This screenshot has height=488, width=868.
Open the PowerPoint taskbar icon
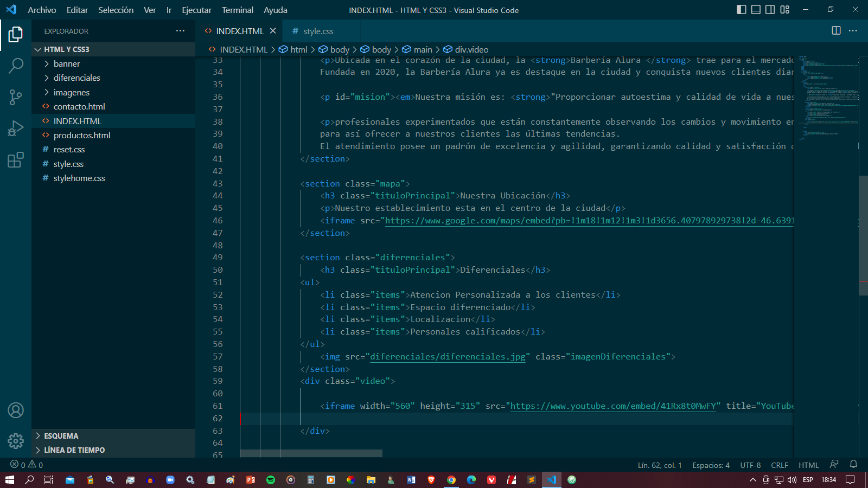(x=251, y=480)
